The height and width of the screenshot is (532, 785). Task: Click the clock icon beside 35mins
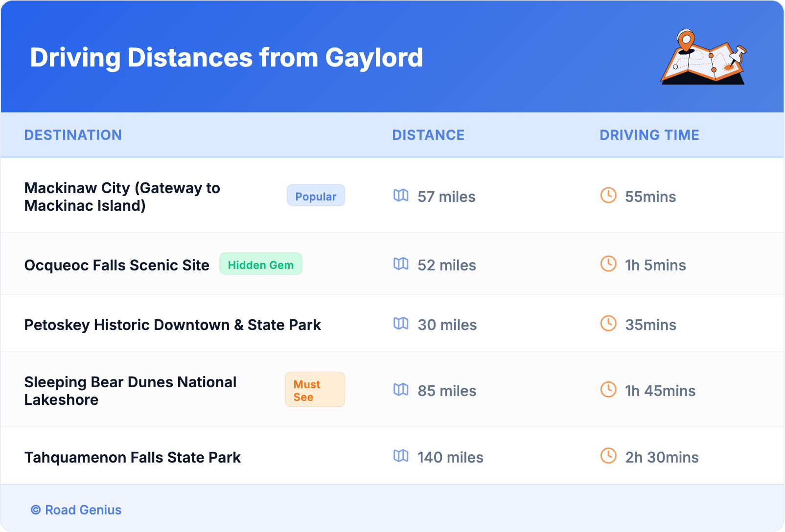pos(608,324)
